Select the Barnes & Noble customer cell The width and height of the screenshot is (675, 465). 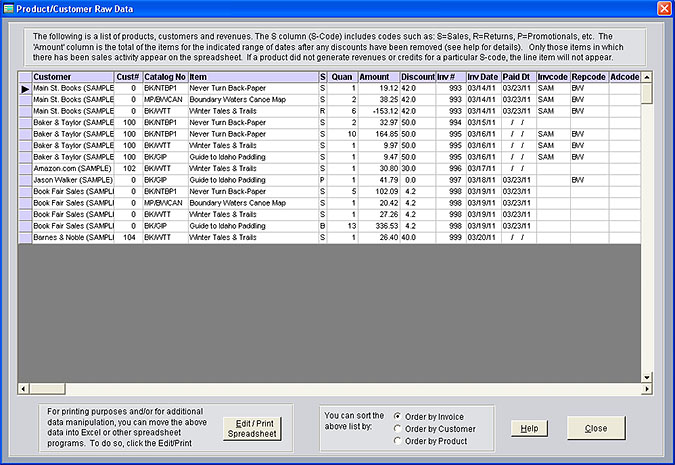pos(72,238)
